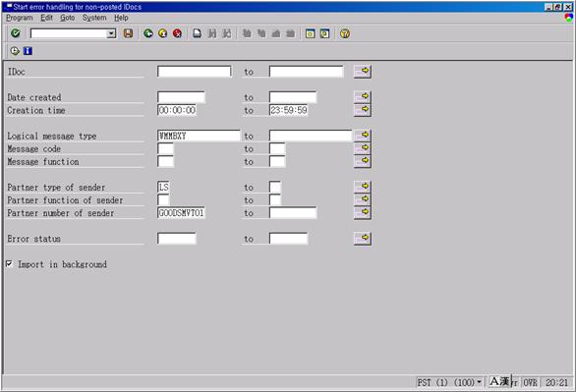The width and height of the screenshot is (576, 392).
Task: Open multiple selection for Message code
Action: pyautogui.click(x=363, y=148)
